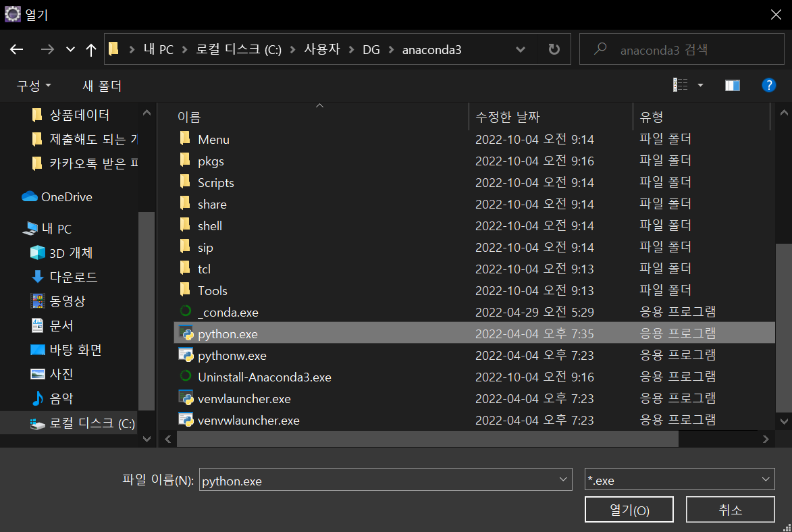Image resolution: width=792 pixels, height=532 pixels.
Task: Select the shell folder icon
Action: (185, 225)
